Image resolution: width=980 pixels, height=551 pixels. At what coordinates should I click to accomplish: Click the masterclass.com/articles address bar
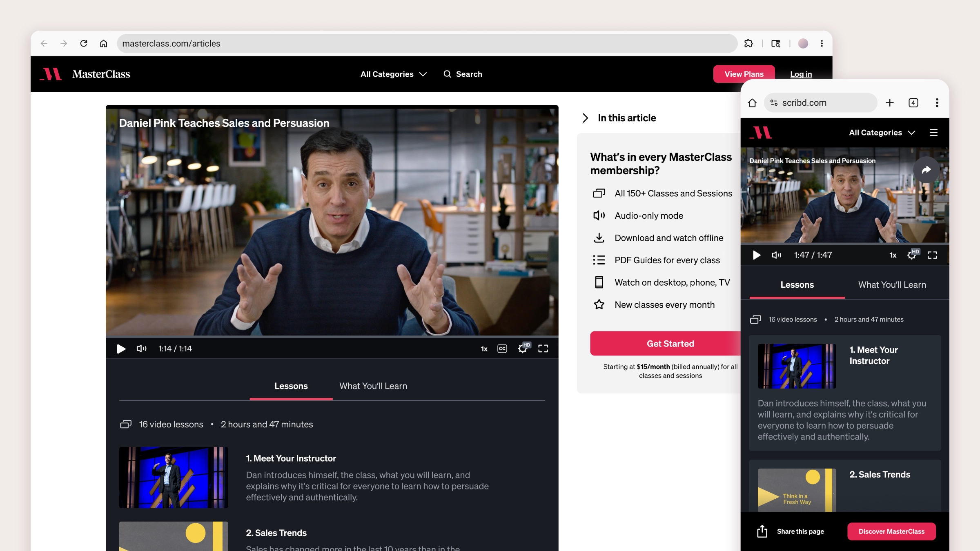click(427, 43)
